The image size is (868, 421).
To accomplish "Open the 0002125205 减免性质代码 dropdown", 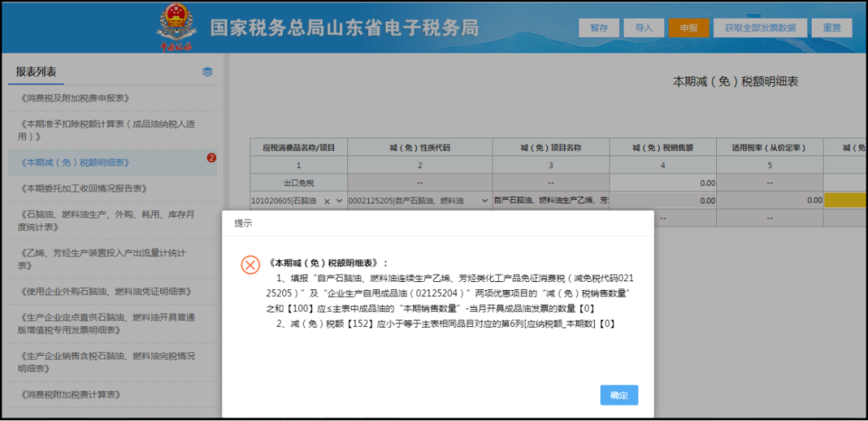I will 485,201.
